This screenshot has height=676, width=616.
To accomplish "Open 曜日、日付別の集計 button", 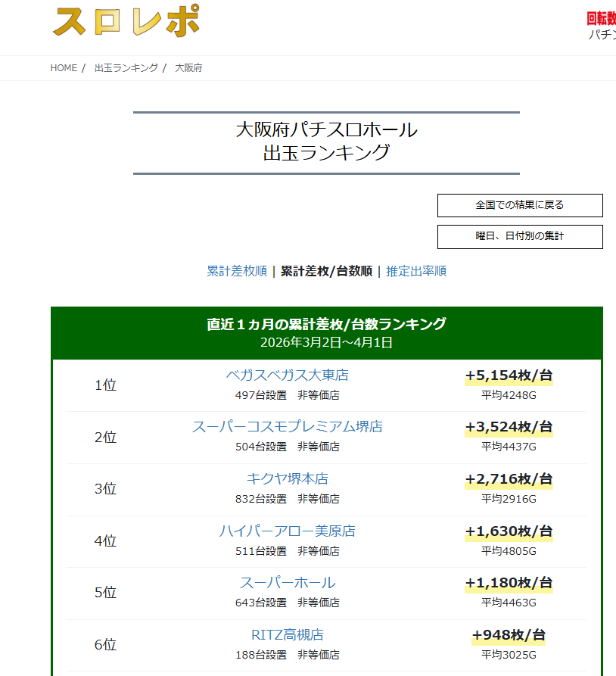I will [x=520, y=236].
